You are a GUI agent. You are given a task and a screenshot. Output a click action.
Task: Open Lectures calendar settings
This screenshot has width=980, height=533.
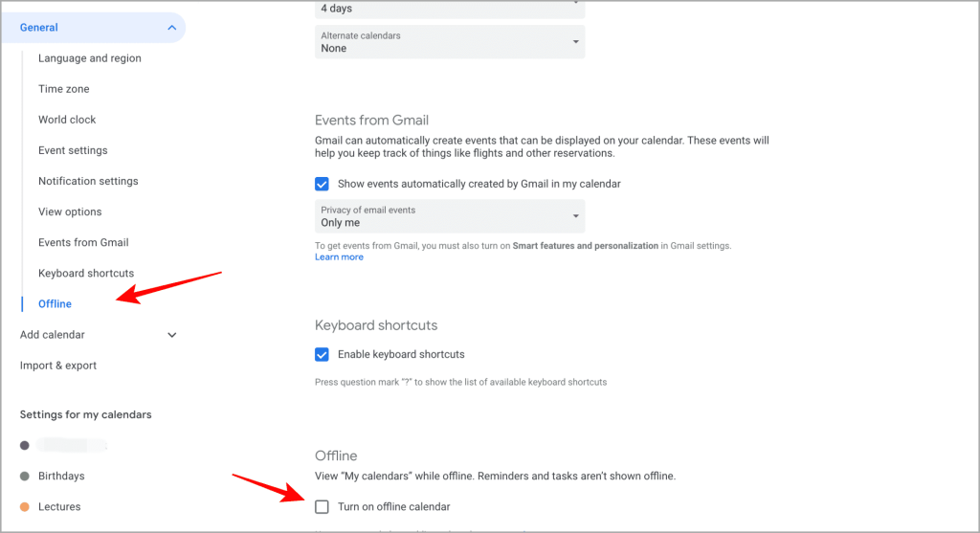(59, 507)
